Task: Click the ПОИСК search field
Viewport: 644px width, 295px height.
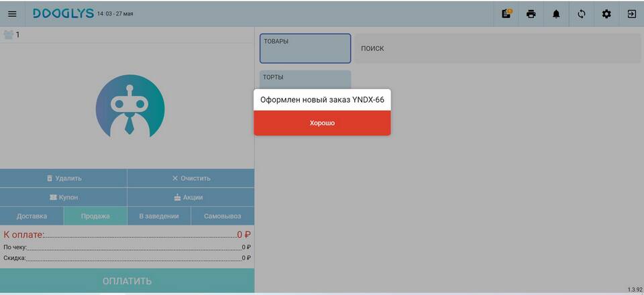Action: tap(498, 48)
